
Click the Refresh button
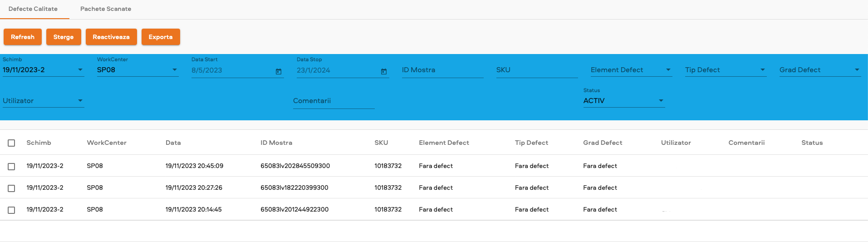[x=23, y=37]
